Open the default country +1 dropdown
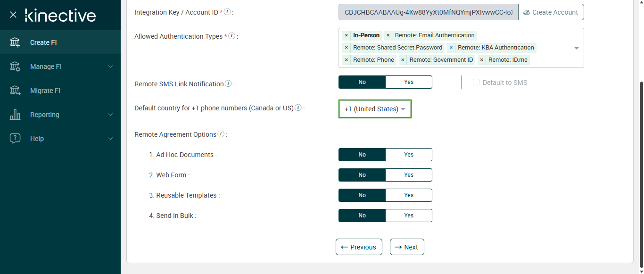Image resolution: width=644 pixels, height=274 pixels. [x=375, y=109]
